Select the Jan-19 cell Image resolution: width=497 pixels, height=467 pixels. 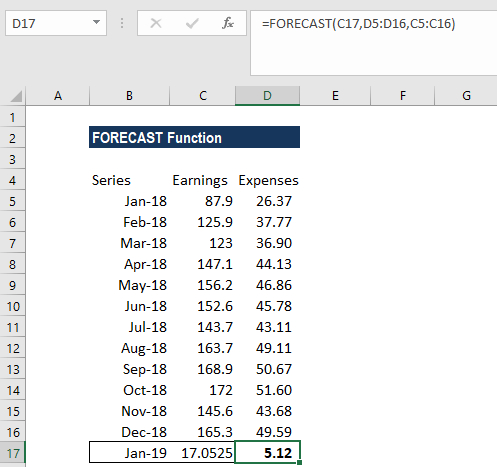click(129, 453)
